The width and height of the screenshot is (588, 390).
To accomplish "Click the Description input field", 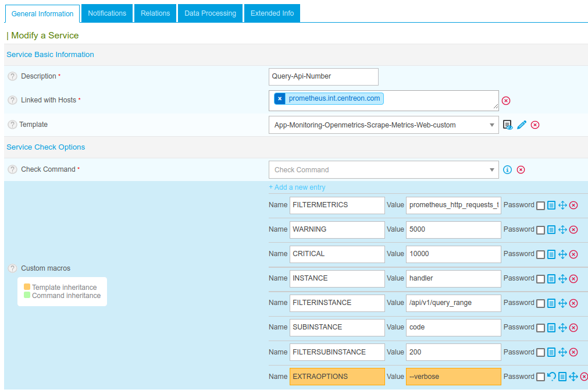I will point(323,76).
